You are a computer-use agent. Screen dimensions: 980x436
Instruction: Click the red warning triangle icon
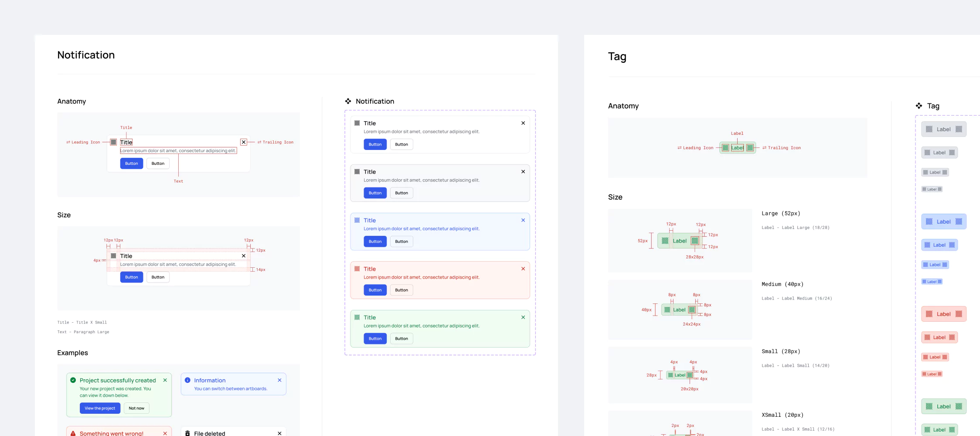coord(73,433)
